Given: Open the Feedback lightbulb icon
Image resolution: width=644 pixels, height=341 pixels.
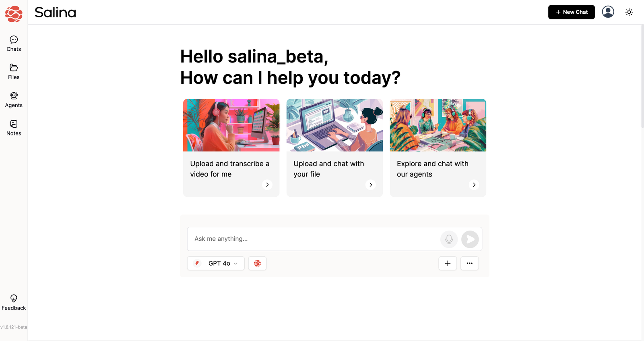Looking at the screenshot, I should point(14,299).
